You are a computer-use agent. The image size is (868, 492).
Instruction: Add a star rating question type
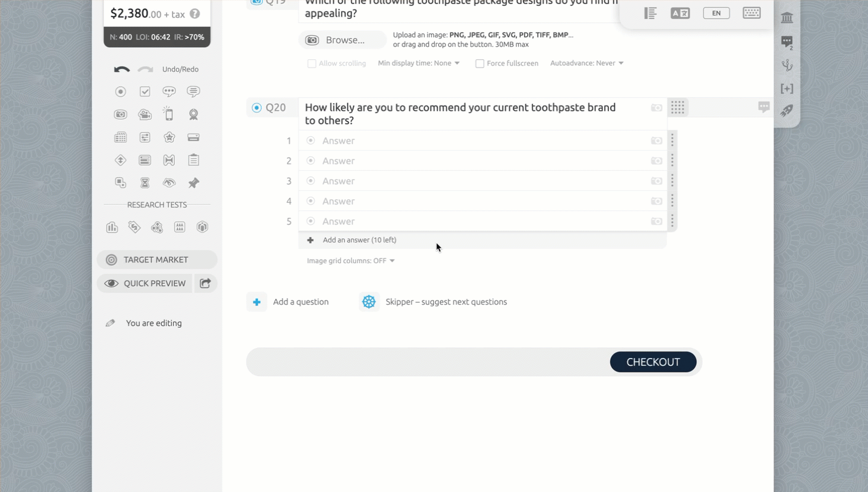170,138
